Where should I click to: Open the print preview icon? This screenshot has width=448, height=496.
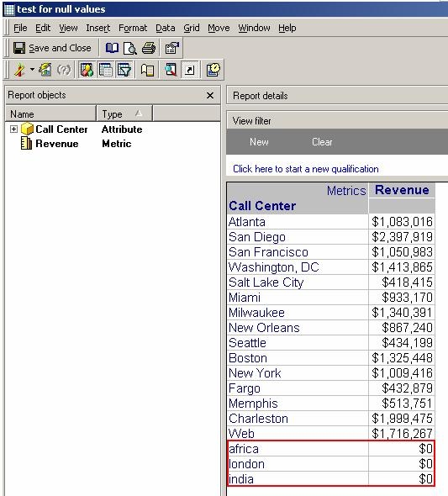pos(130,48)
